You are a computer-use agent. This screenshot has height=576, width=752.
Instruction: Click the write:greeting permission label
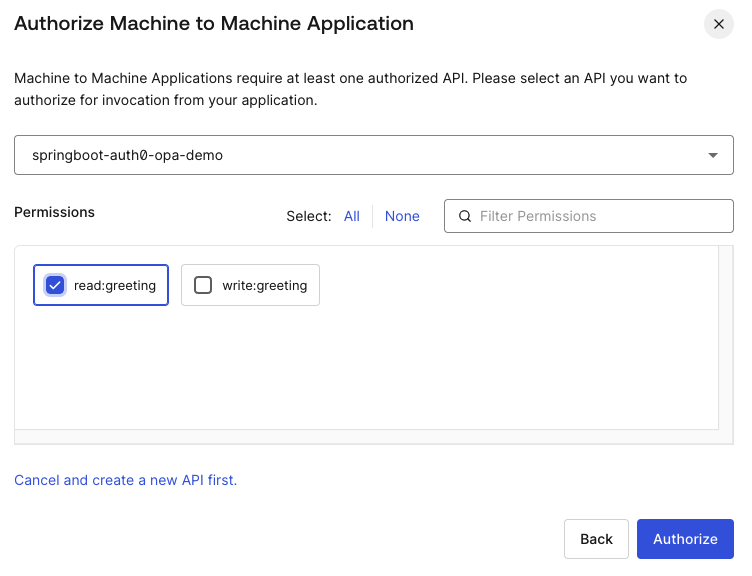pyautogui.click(x=264, y=285)
